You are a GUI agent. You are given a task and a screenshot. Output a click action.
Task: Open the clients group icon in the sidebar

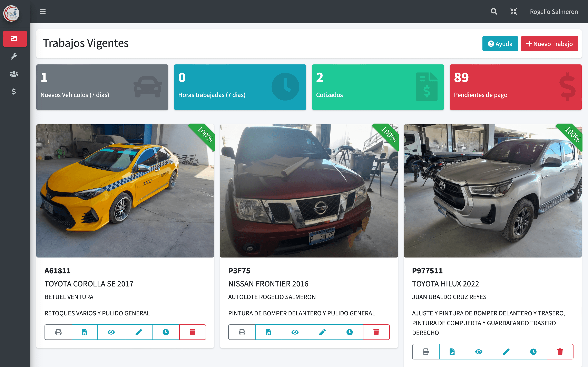point(14,74)
